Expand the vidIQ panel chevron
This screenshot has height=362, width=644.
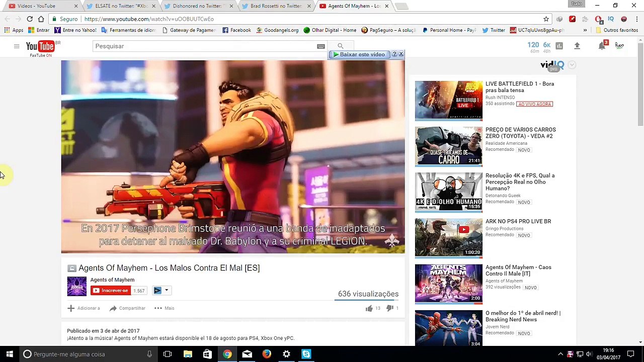coord(571,65)
